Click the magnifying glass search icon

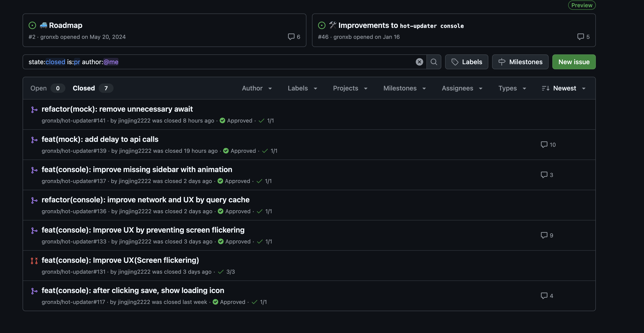click(434, 62)
